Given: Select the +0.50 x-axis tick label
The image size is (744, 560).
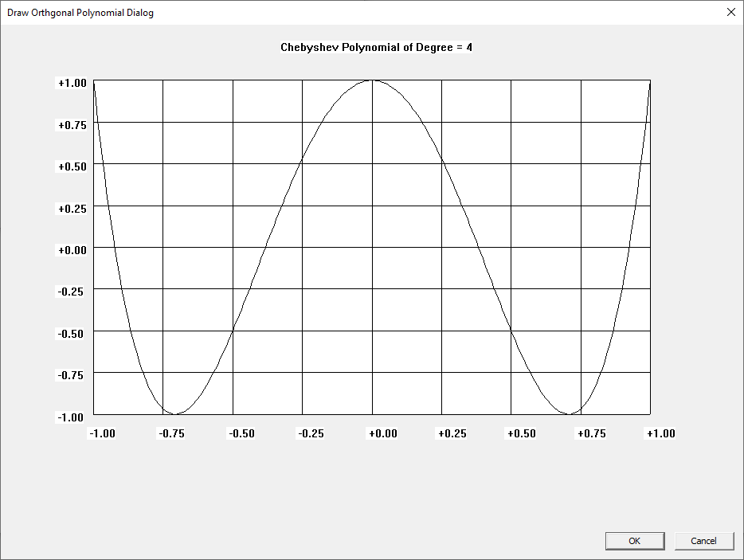Looking at the screenshot, I should click(521, 433).
